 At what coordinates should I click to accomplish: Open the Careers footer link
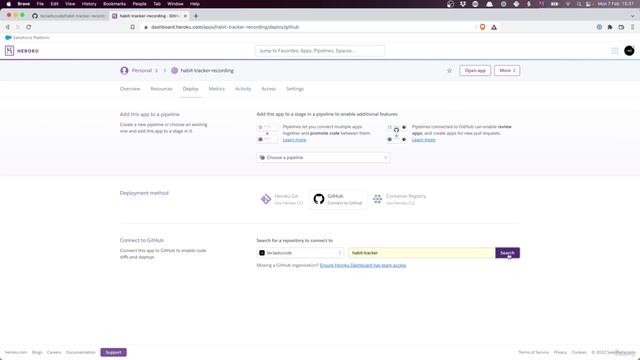click(54, 352)
